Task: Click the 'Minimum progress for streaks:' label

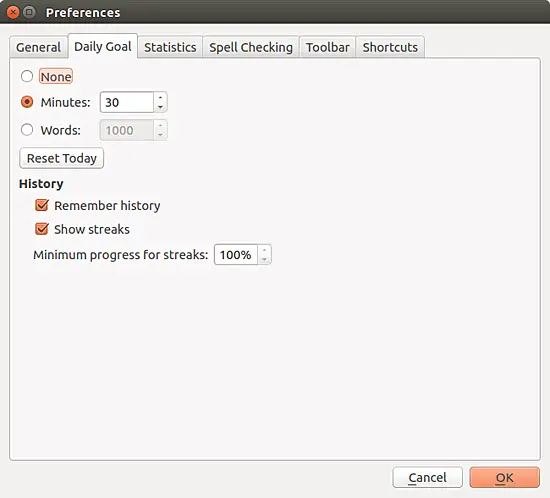Action: pos(121,255)
